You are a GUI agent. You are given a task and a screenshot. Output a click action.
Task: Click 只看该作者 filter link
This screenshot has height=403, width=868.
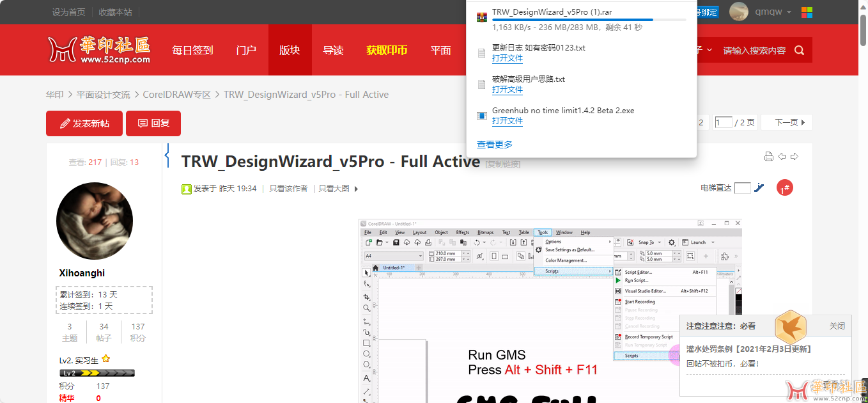[x=288, y=189]
